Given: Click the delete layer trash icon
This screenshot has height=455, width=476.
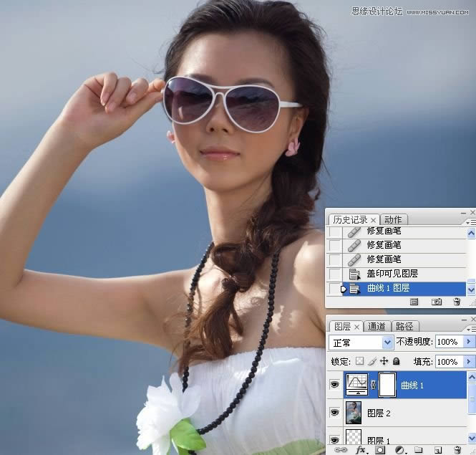Looking at the screenshot, I should (x=457, y=450).
